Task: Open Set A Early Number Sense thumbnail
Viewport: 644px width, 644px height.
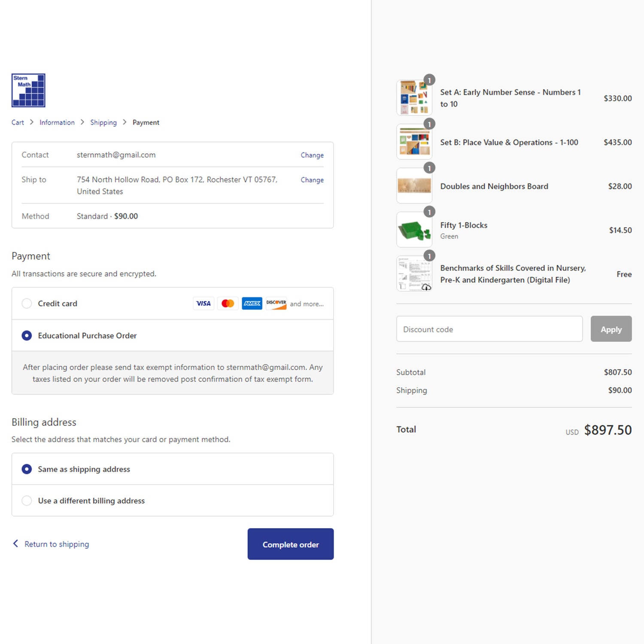Action: click(414, 98)
